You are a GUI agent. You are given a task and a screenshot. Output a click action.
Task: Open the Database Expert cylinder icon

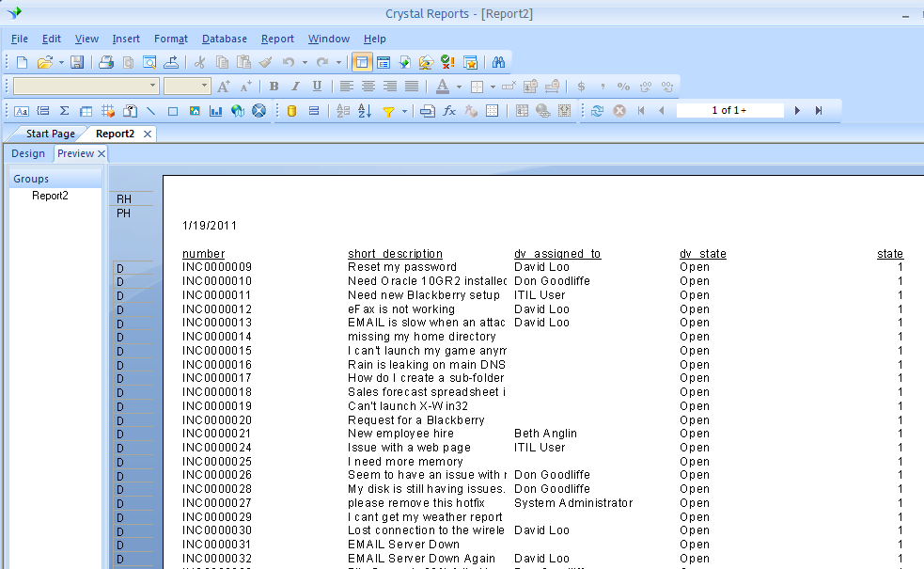point(291,111)
